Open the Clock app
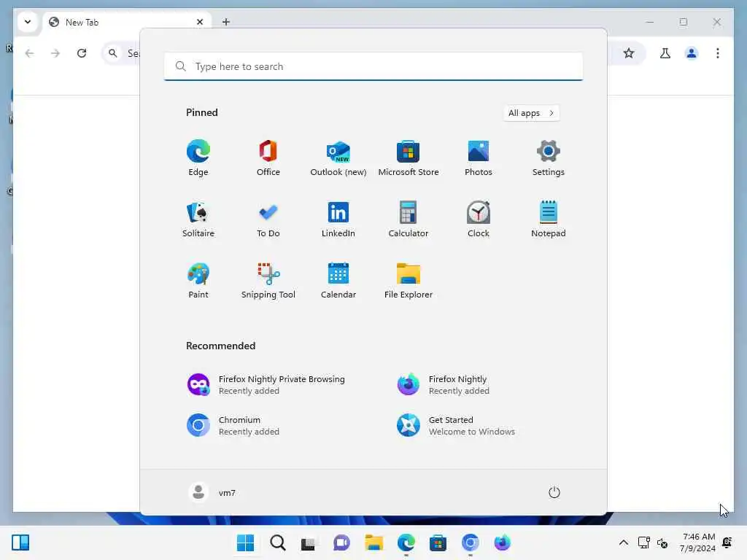This screenshot has height=560, width=747. click(479, 219)
